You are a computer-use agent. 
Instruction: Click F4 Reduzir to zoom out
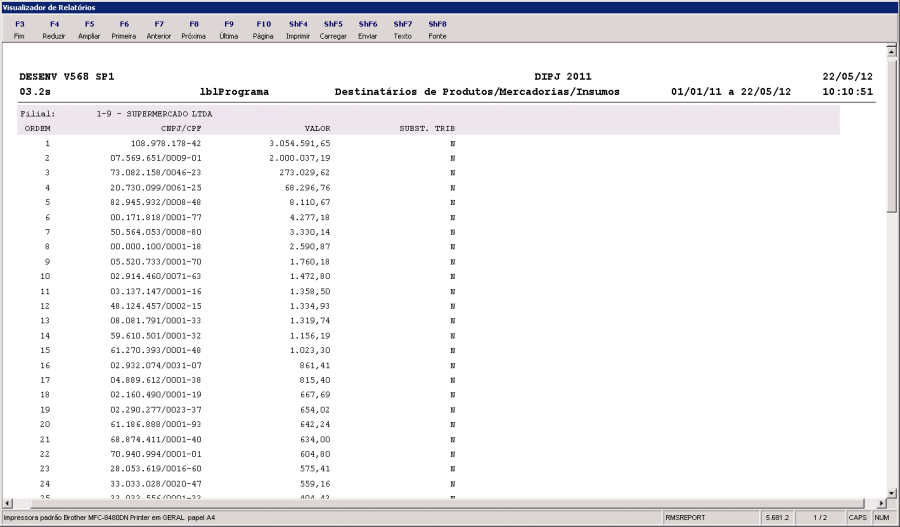pyautogui.click(x=54, y=30)
